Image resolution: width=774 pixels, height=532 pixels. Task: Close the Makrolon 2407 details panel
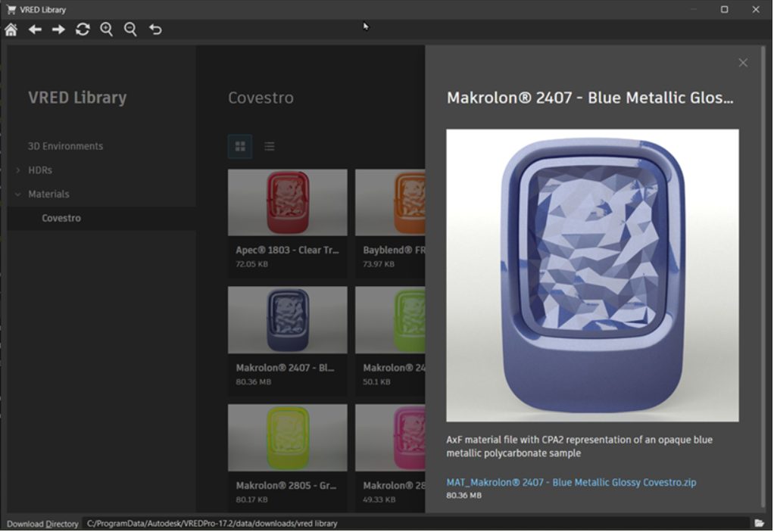tap(742, 63)
